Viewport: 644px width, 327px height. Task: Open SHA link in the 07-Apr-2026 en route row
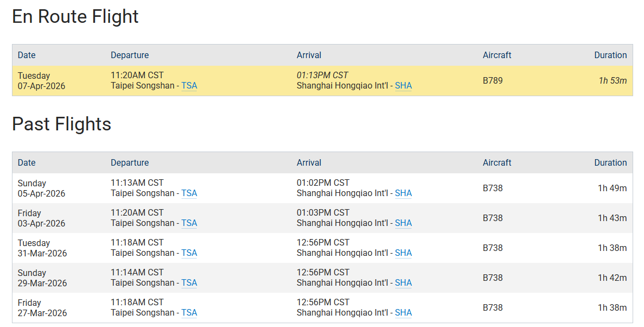[403, 86]
